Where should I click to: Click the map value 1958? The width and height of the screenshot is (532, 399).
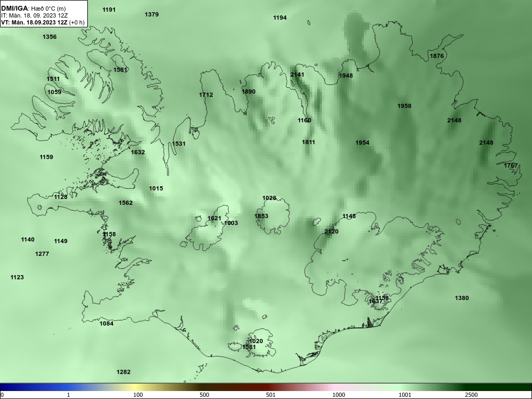(404, 106)
